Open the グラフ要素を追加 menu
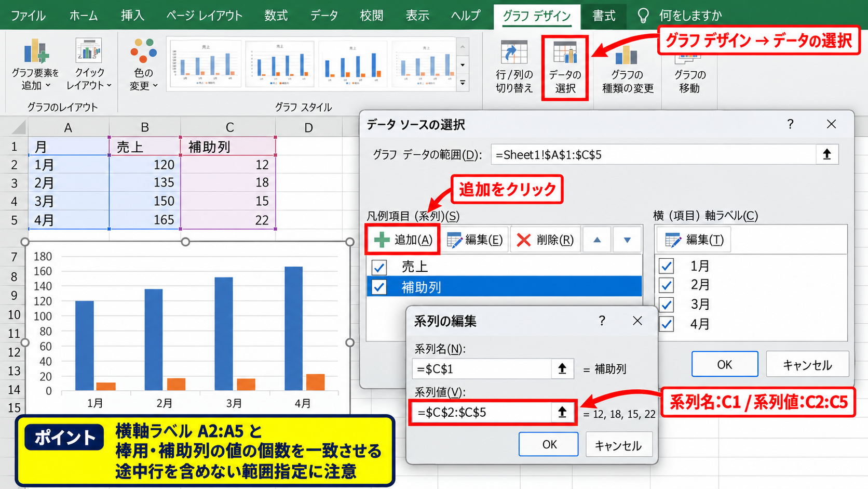Screen dimensions: 868x489 click(35, 64)
